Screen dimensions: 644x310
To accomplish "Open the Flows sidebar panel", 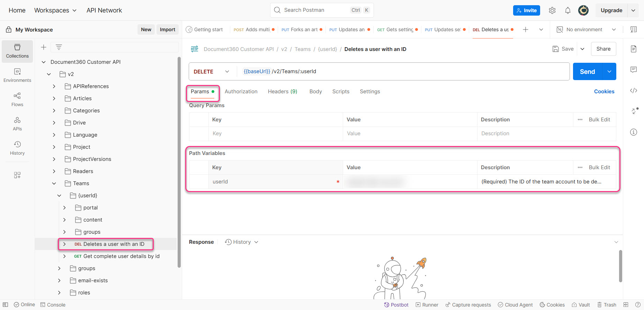I will coord(17,100).
